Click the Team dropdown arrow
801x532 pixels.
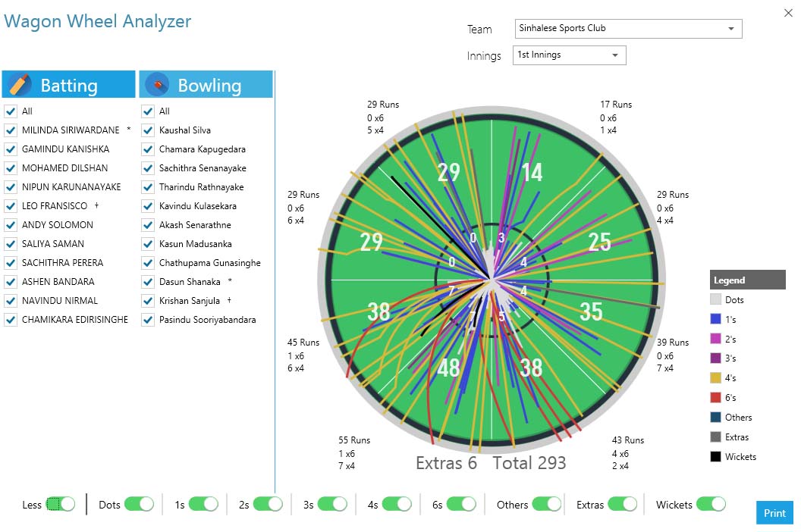tap(731, 29)
